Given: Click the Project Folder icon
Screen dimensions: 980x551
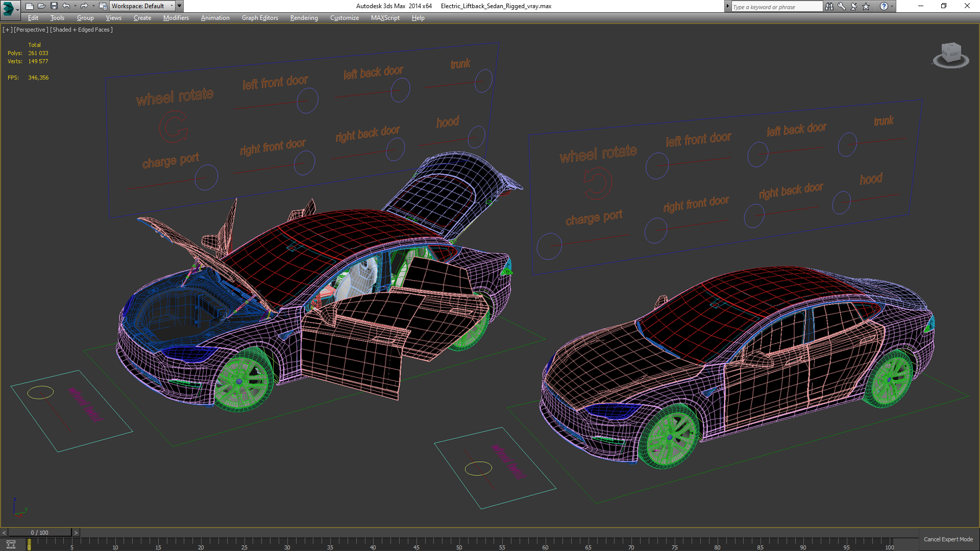Looking at the screenshot, I should click(103, 6).
